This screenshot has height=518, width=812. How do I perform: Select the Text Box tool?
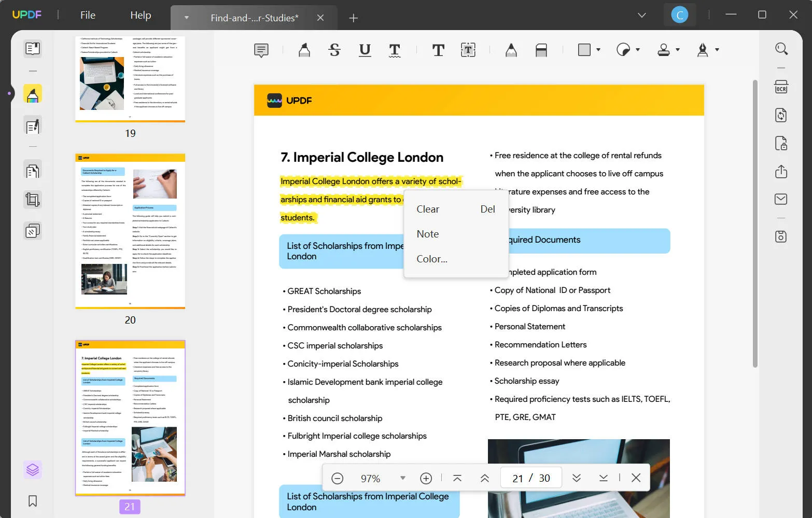(x=468, y=50)
